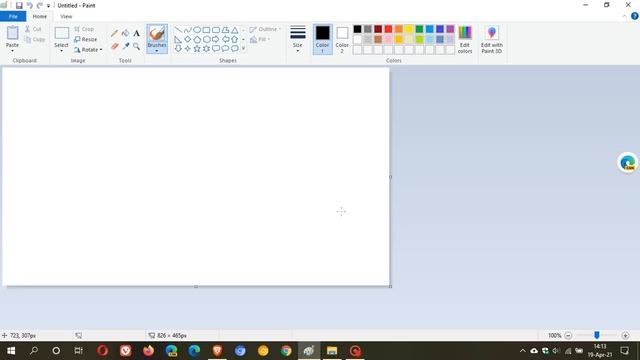Open Google Chrome from the taskbar
This screenshot has height=360, width=640.
(286, 351)
